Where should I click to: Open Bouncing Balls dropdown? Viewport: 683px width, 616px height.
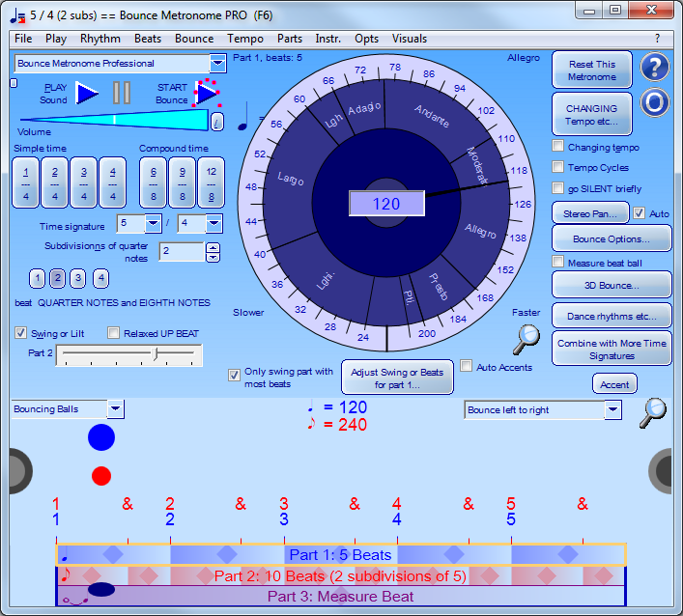coord(115,408)
